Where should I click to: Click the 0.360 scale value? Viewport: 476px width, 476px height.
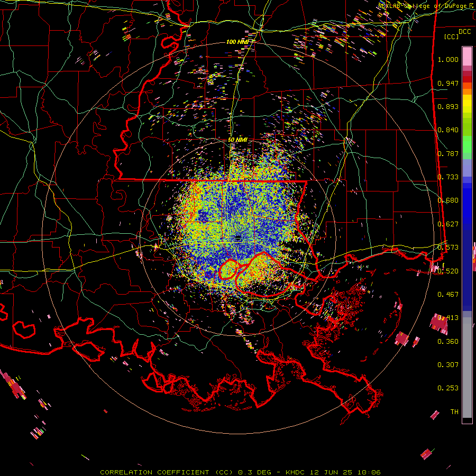click(448, 342)
